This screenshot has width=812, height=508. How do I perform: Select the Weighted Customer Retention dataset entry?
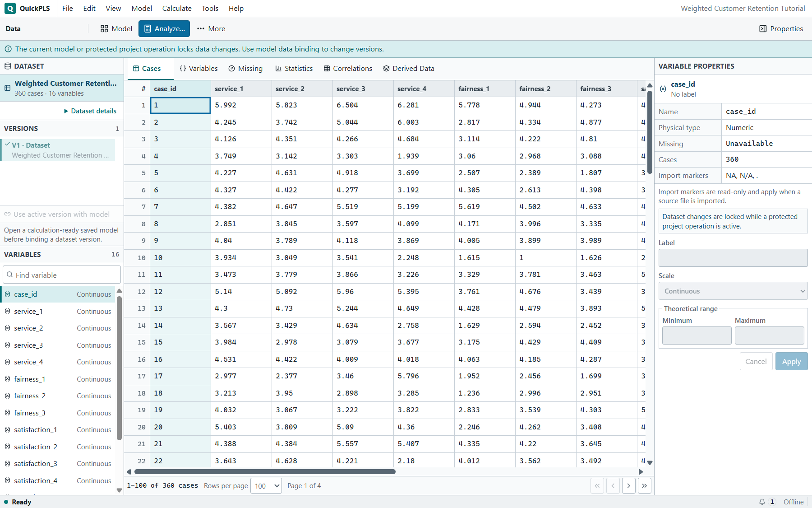(62, 88)
